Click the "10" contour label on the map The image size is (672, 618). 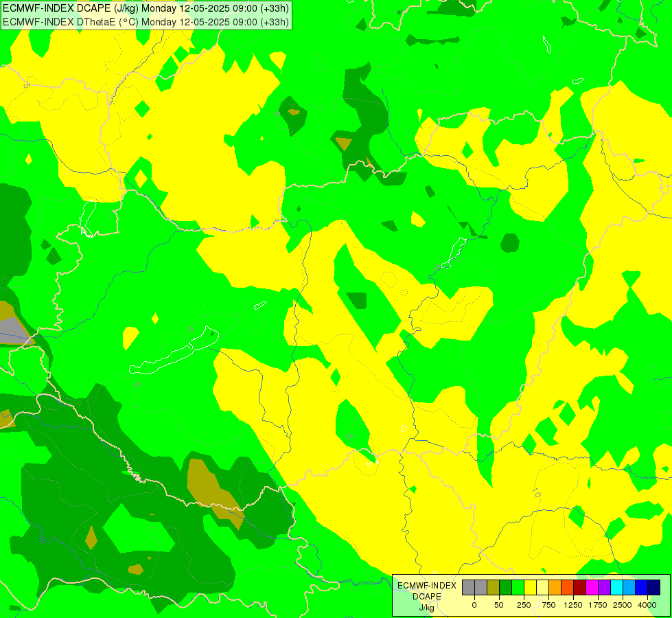pos(536,493)
